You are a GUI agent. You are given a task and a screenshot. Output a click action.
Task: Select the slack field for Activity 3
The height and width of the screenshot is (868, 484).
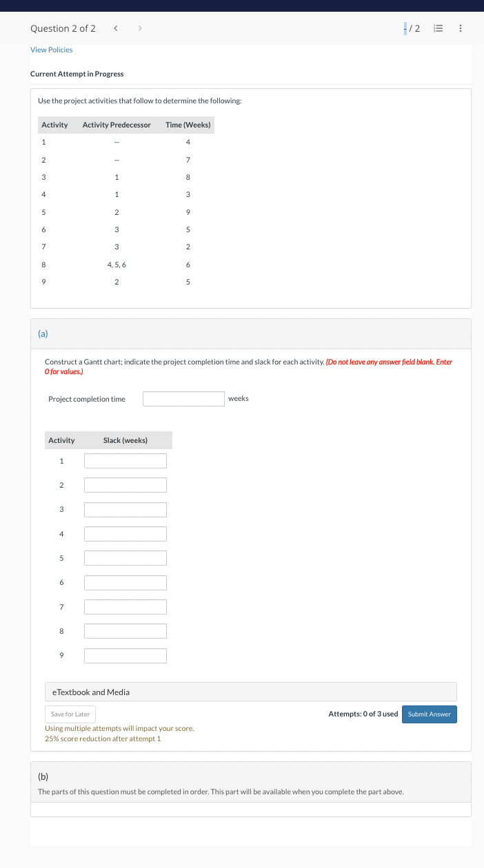point(125,509)
